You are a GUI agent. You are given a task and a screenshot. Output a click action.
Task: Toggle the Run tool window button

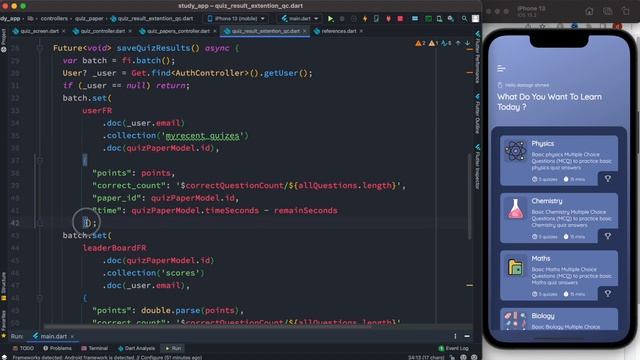[x=173, y=348]
